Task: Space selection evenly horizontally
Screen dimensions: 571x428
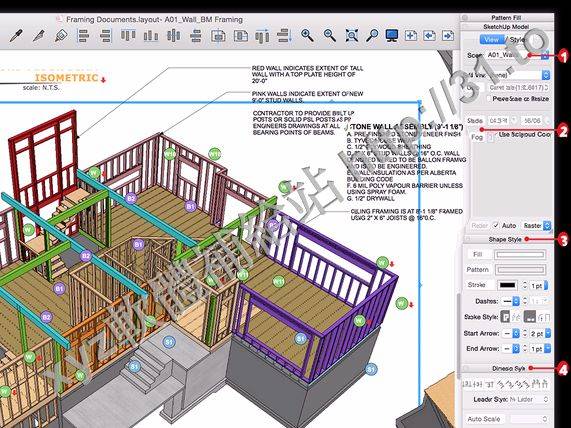Action: pyautogui.click(x=262, y=36)
